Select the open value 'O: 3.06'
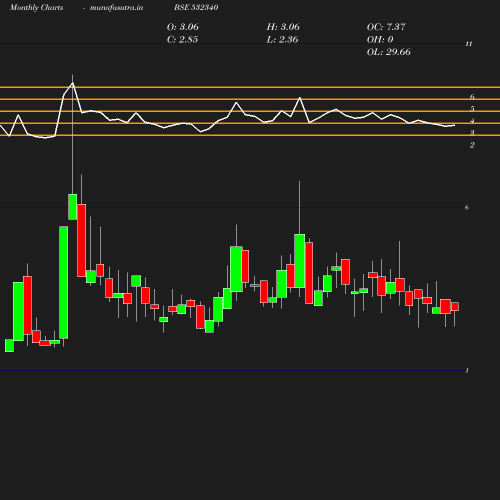The height and width of the screenshot is (500, 500). coord(183,27)
